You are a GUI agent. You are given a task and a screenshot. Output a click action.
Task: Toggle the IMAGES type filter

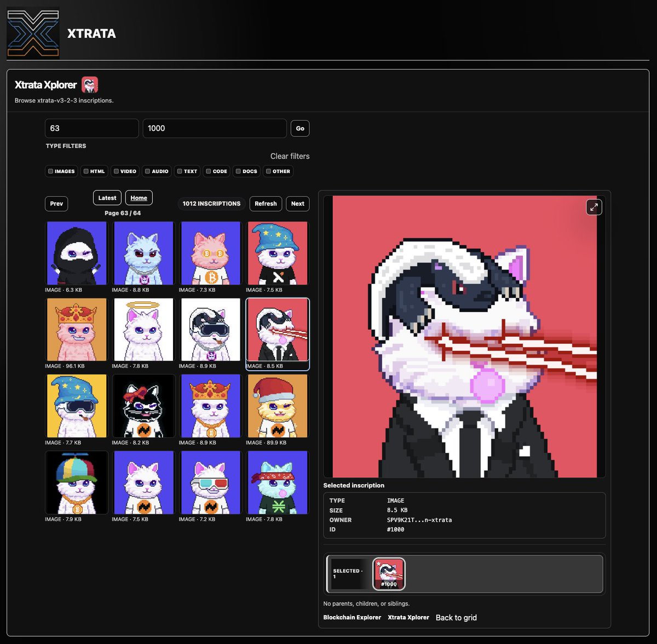pos(61,171)
